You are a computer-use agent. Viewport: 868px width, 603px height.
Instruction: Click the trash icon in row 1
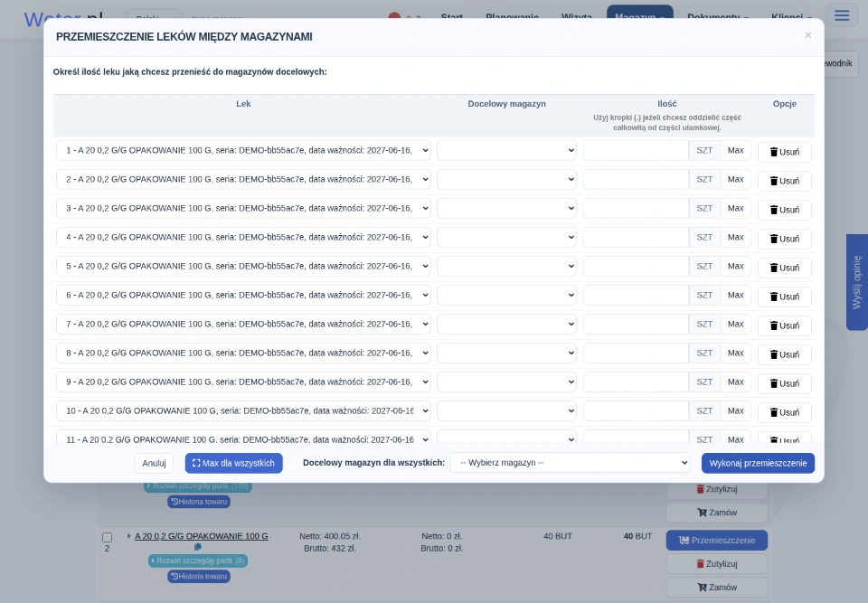[x=773, y=152]
